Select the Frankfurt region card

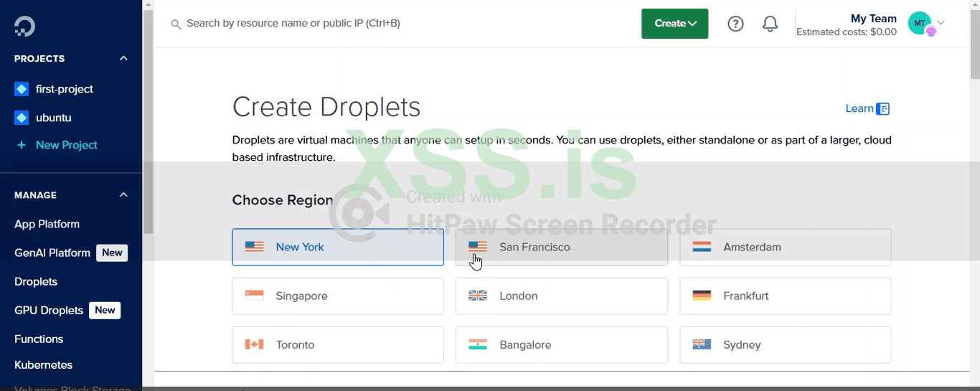point(786,296)
